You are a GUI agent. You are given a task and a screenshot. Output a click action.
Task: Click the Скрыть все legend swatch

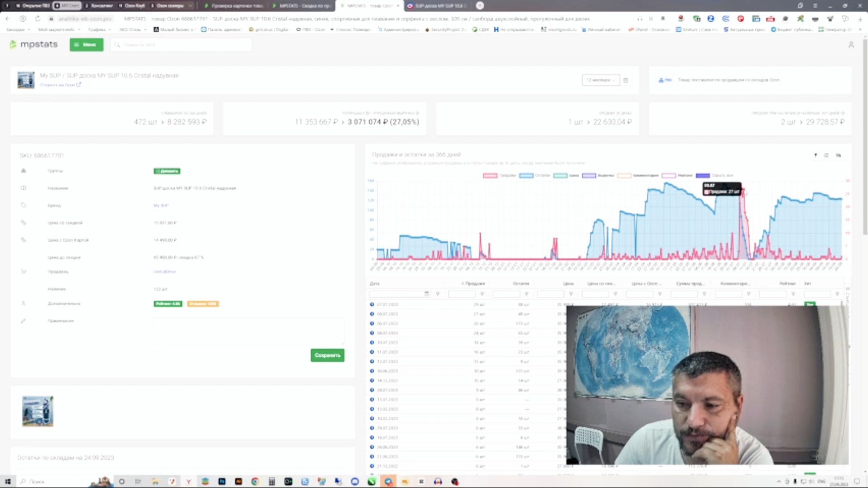click(703, 175)
